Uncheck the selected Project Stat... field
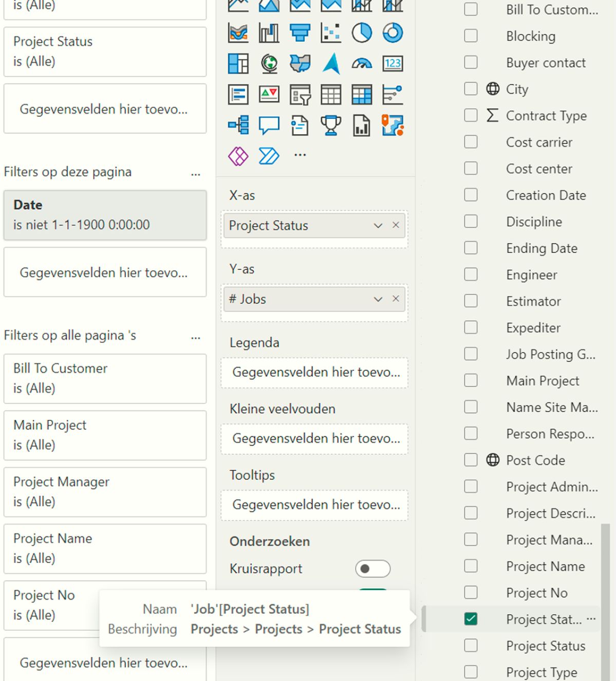Image resolution: width=616 pixels, height=681 pixels. coord(471,619)
